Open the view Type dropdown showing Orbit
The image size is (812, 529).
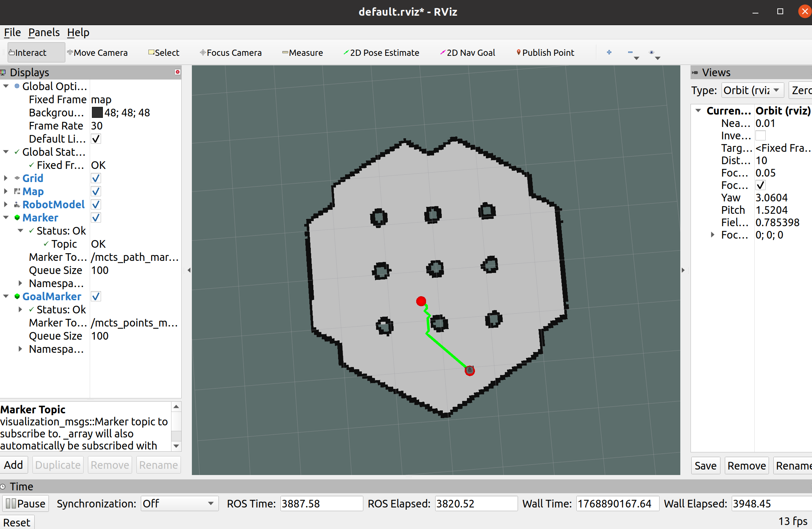752,90
